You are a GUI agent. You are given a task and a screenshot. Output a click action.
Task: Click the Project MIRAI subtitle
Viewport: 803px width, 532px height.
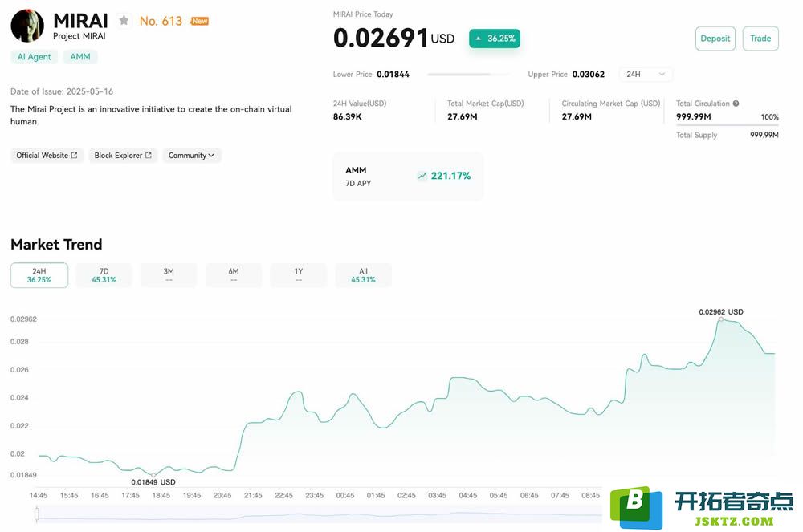[x=79, y=36]
